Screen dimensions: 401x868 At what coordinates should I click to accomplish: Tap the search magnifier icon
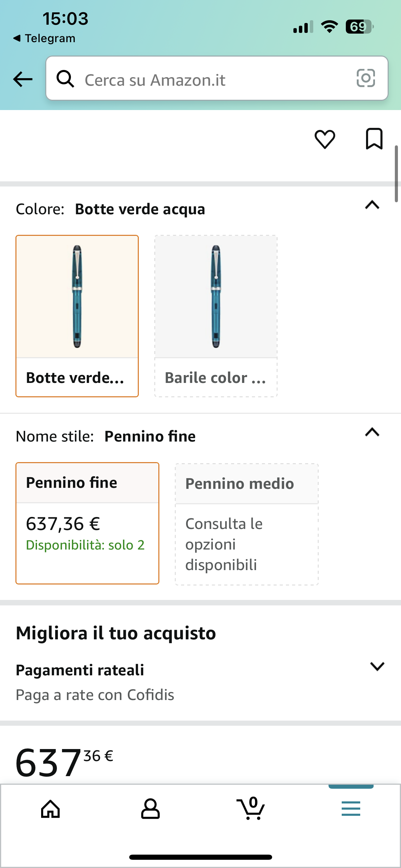pos(65,79)
